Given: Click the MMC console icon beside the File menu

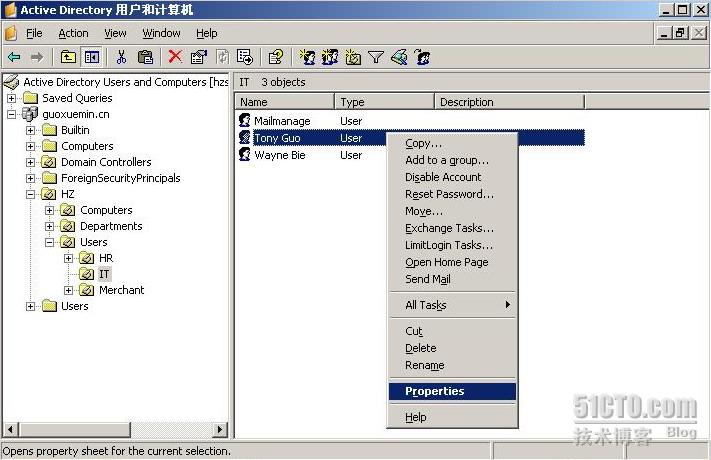Looking at the screenshot, I should coord(11,33).
